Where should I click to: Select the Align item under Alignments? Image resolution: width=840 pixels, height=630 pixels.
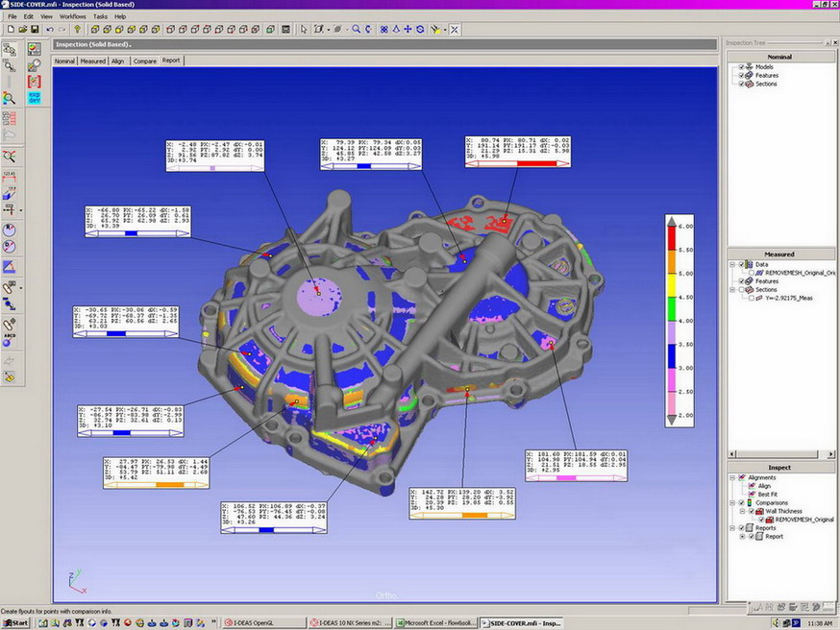point(764,486)
